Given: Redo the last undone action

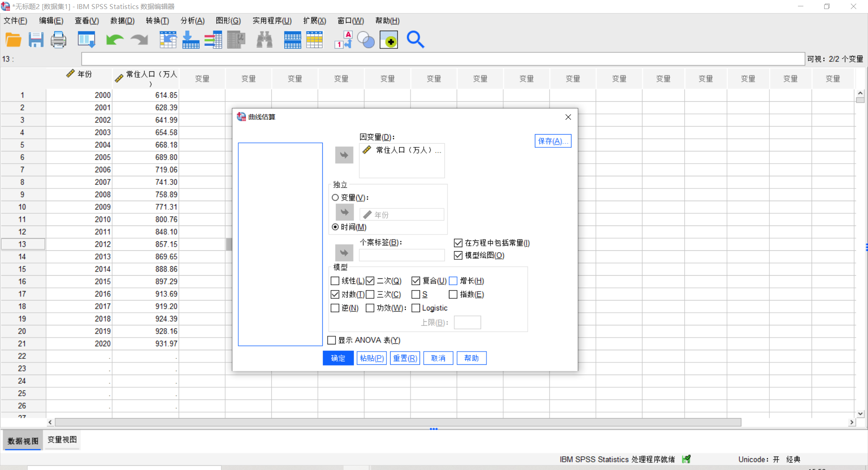Looking at the screenshot, I should click(x=139, y=40).
